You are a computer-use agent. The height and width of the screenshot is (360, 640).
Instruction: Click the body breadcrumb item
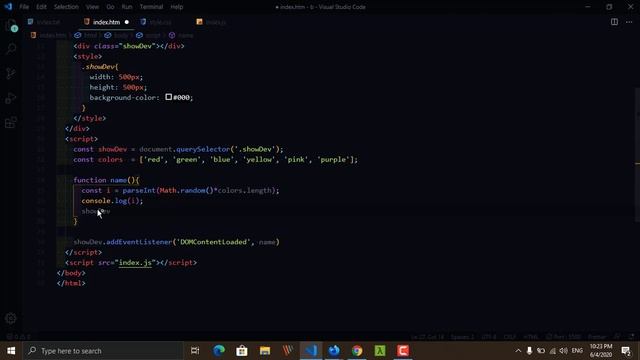point(116,36)
